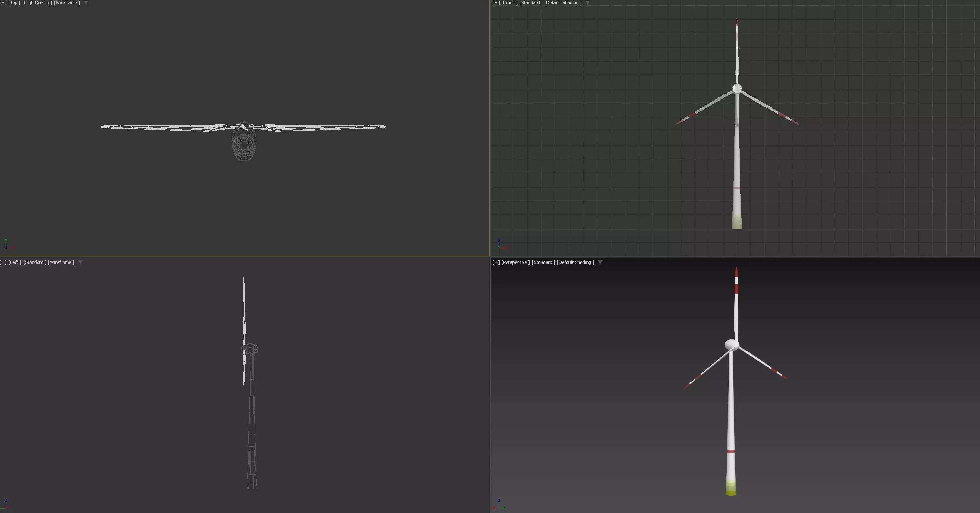Viewport: 980px width, 513px height.
Task: Click the Perspective viewport axis tripod
Action: click(x=499, y=505)
